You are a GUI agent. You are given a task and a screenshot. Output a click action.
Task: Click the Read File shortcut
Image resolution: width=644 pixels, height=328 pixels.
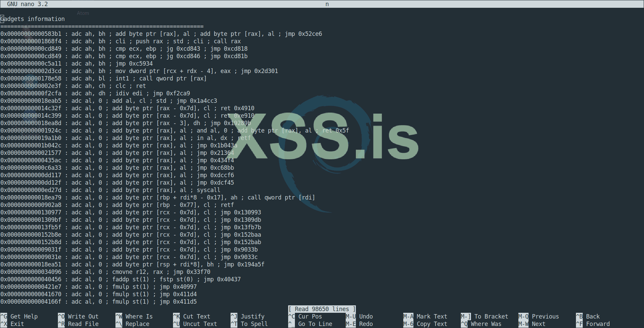78,324
